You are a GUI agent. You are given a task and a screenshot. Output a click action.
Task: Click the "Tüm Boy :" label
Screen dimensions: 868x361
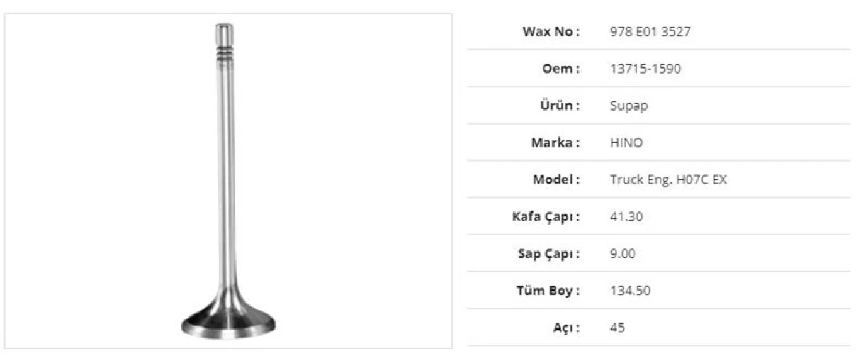pos(548,291)
